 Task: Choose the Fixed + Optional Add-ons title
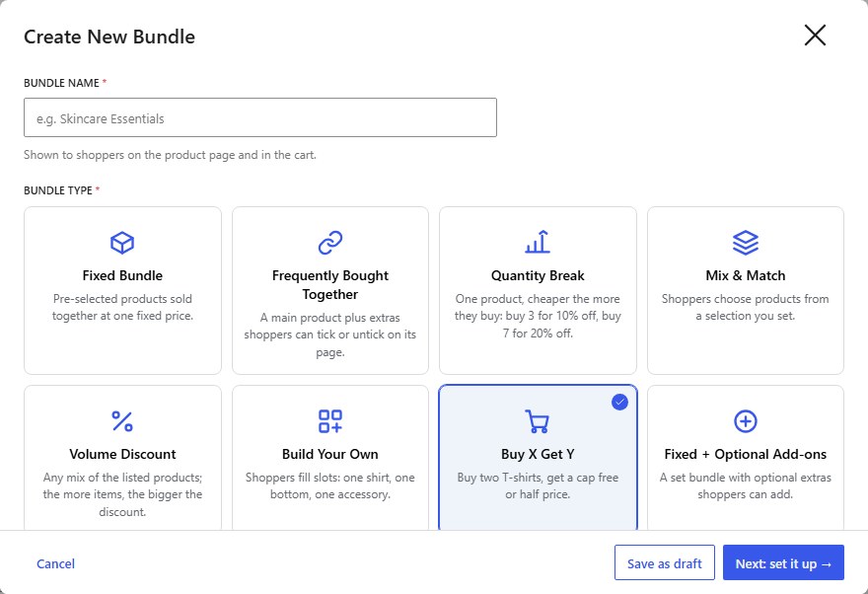click(x=745, y=454)
